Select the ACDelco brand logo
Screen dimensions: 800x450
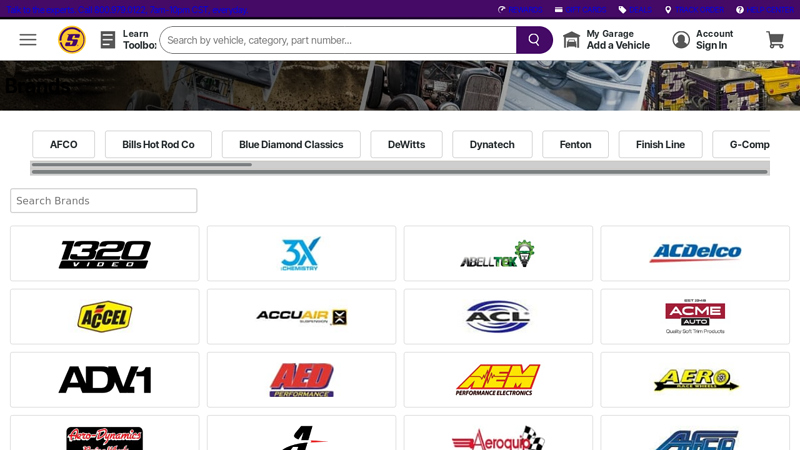tap(695, 254)
